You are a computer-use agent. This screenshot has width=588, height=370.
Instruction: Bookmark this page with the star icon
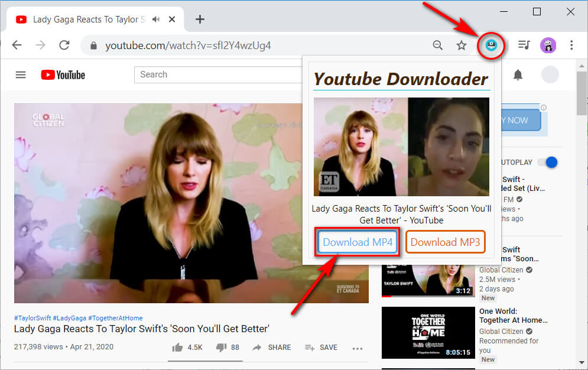pyautogui.click(x=462, y=46)
